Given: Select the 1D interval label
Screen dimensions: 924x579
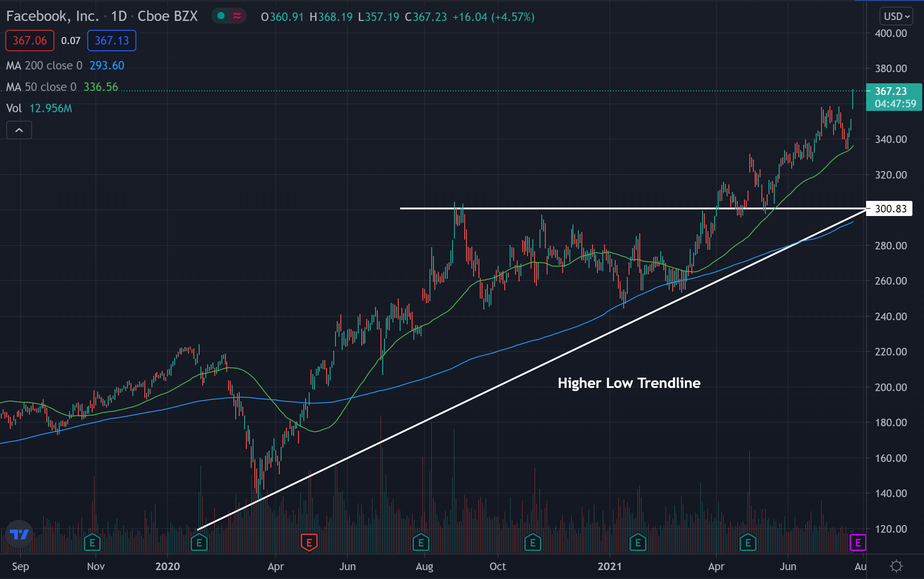Looking at the screenshot, I should tap(119, 16).
